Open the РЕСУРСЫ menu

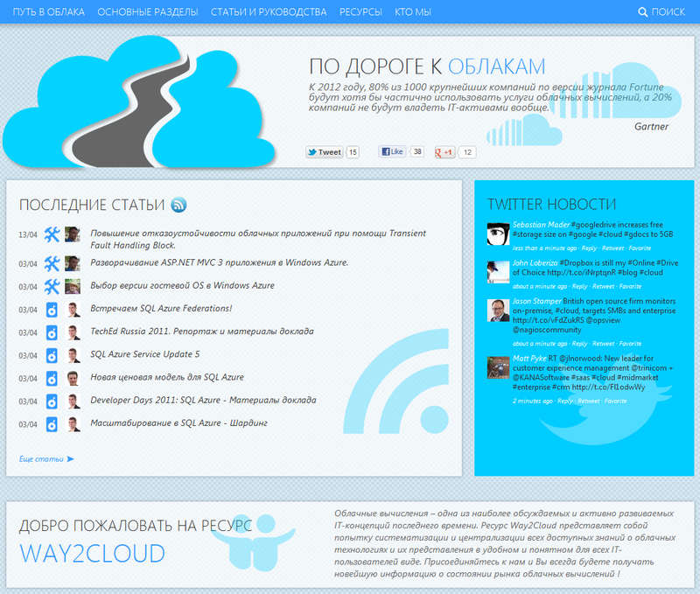pyautogui.click(x=360, y=12)
